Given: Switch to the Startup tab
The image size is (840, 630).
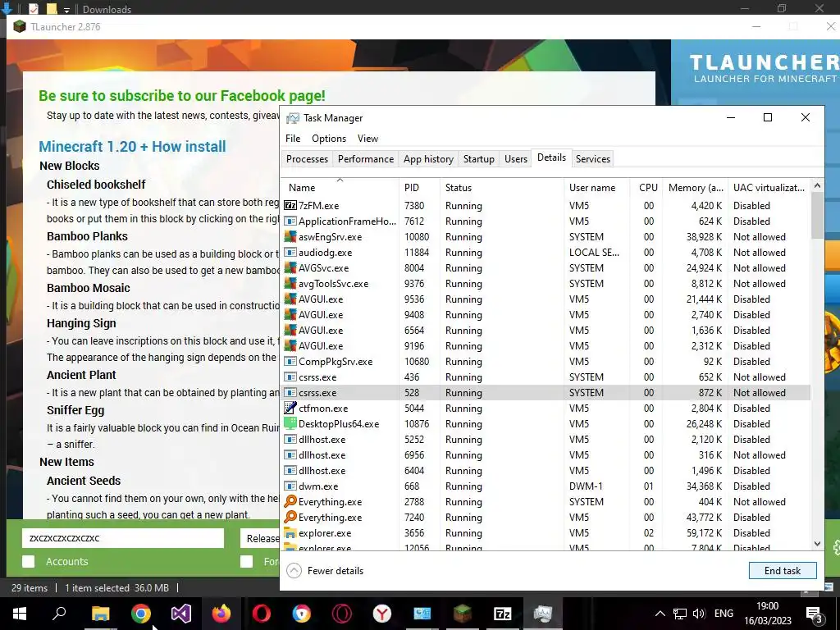Looking at the screenshot, I should [479, 159].
